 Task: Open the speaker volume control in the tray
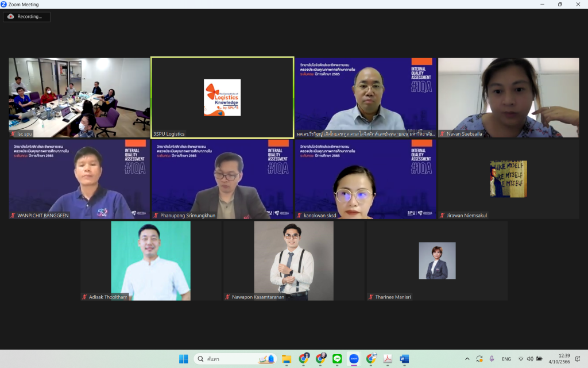(530, 359)
